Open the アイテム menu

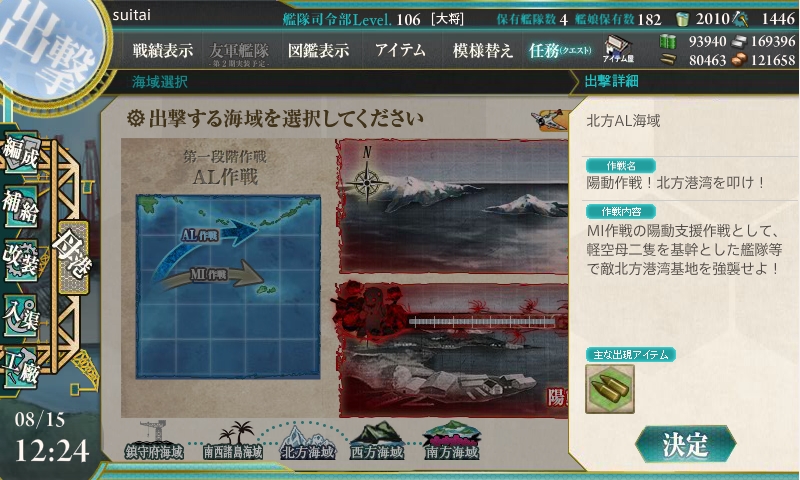[401, 50]
